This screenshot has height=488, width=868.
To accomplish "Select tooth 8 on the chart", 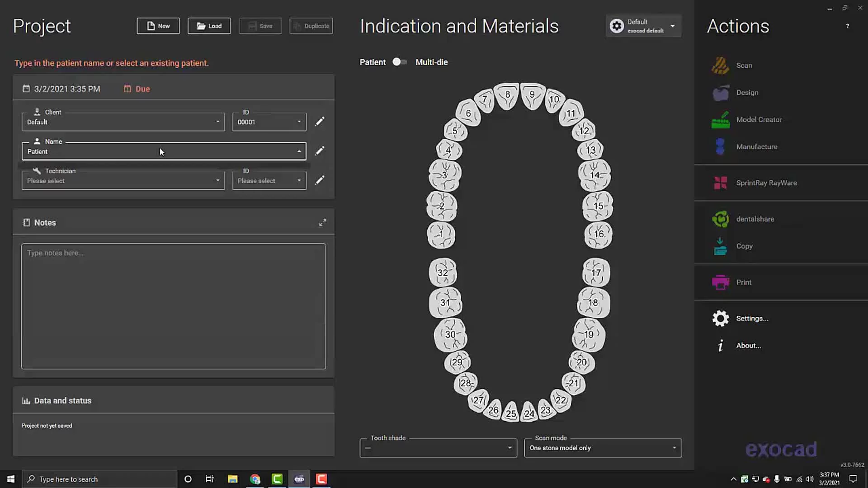I will [507, 95].
